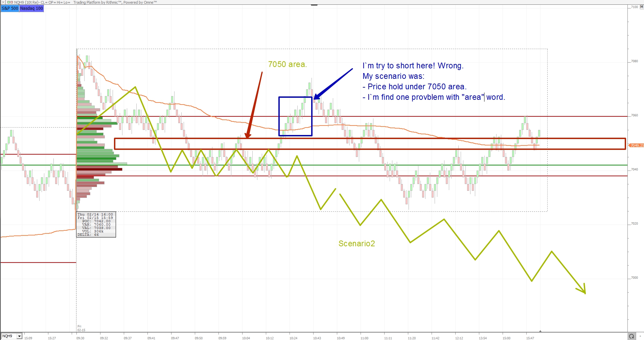The height and width of the screenshot is (340, 644).
Task: Select the 'POC: 7042.00' profile value
Action: click(x=96, y=221)
